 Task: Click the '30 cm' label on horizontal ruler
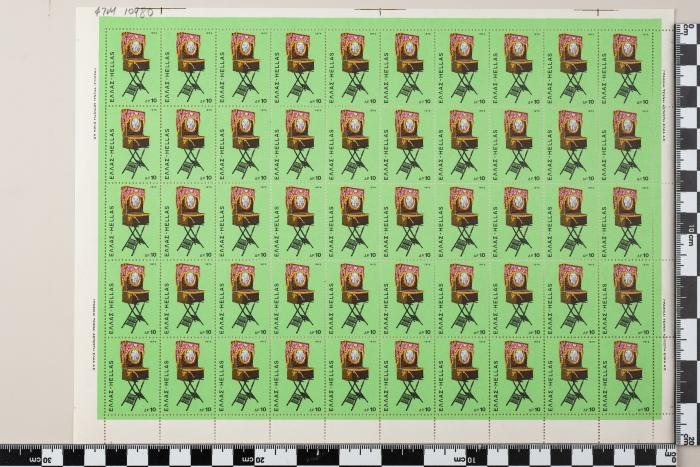coord(41,460)
